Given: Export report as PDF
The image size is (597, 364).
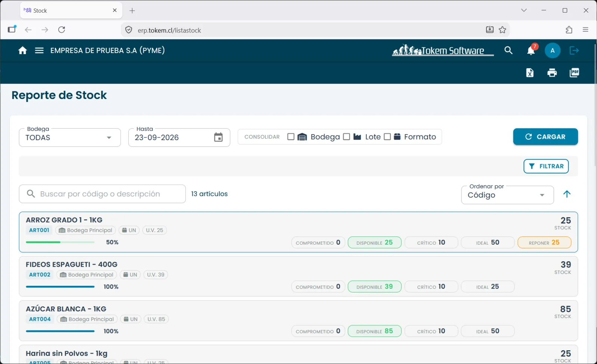Looking at the screenshot, I should 574,73.
